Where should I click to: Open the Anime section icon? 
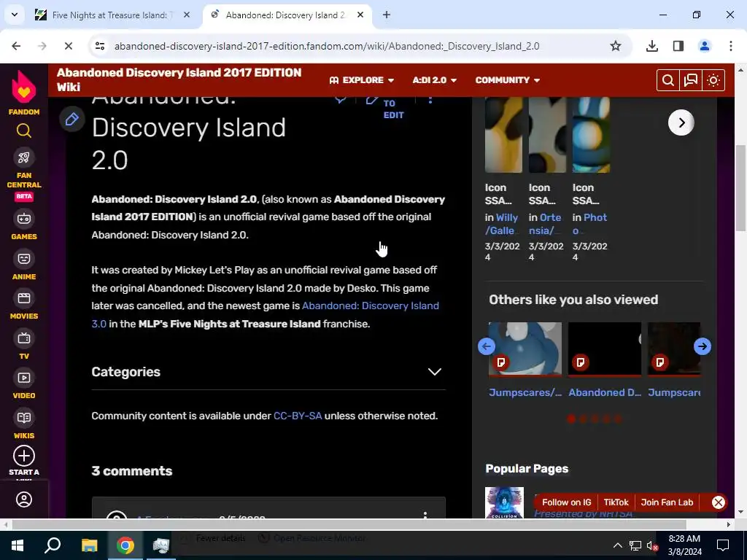point(24,259)
